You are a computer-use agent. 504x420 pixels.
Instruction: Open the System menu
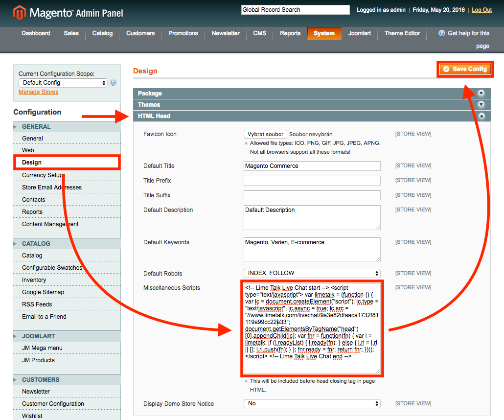click(324, 33)
